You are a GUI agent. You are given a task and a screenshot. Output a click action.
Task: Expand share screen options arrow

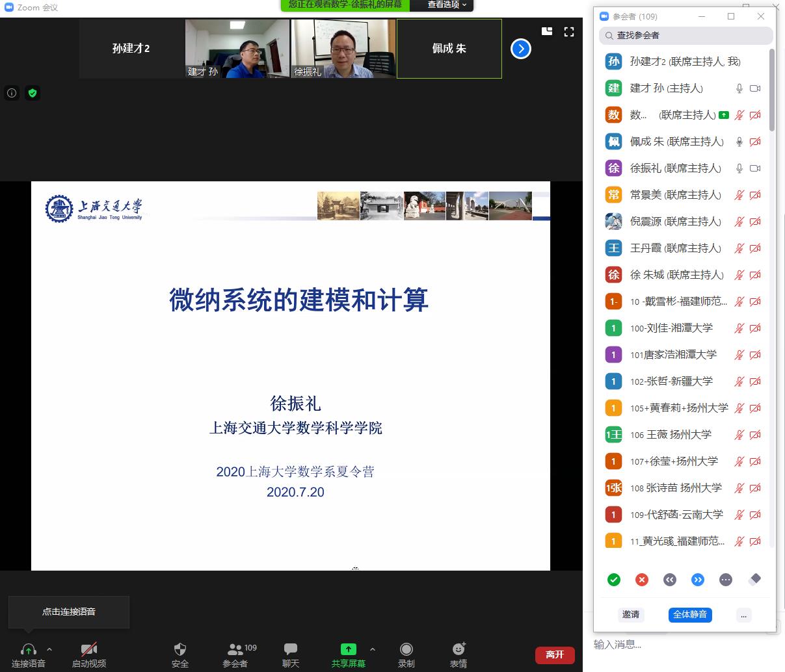373,649
